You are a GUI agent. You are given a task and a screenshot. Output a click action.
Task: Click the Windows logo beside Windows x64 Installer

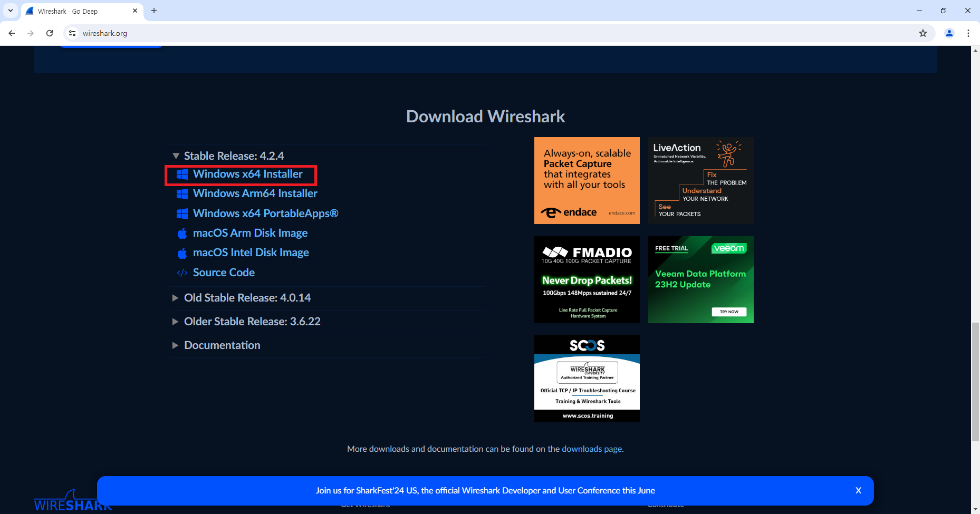click(x=182, y=174)
